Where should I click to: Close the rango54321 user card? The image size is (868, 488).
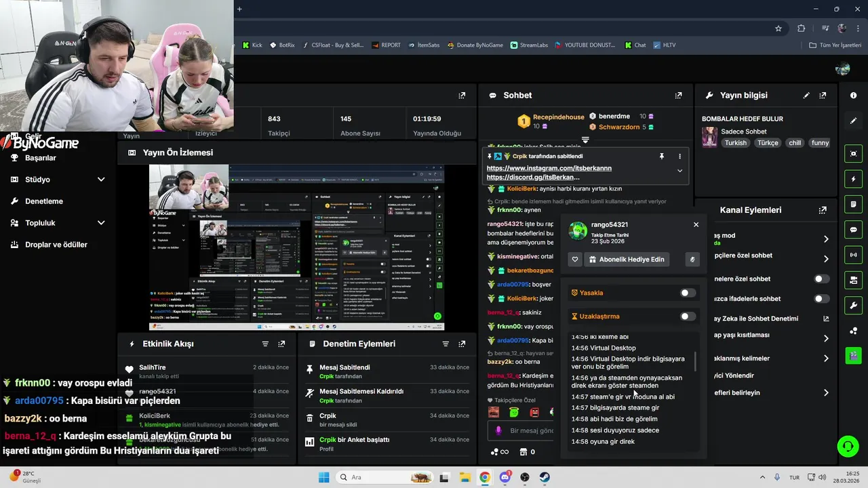(696, 224)
